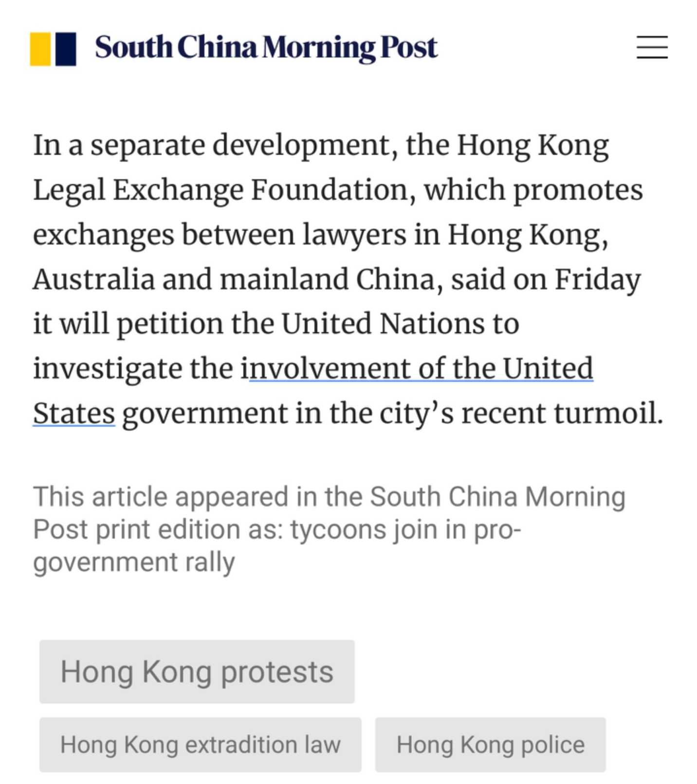The width and height of the screenshot is (697, 784).
Task: Select the Hong Kong protests tag
Action: (x=197, y=672)
